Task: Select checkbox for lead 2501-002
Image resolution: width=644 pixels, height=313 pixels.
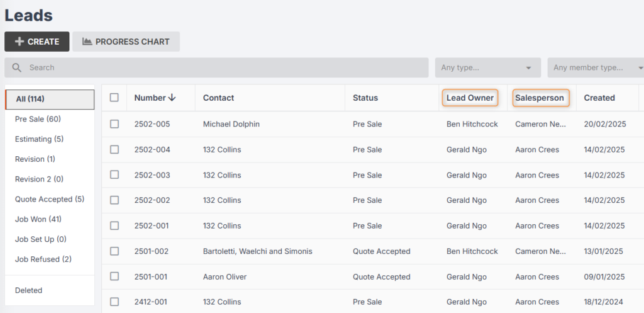Action: tap(114, 251)
